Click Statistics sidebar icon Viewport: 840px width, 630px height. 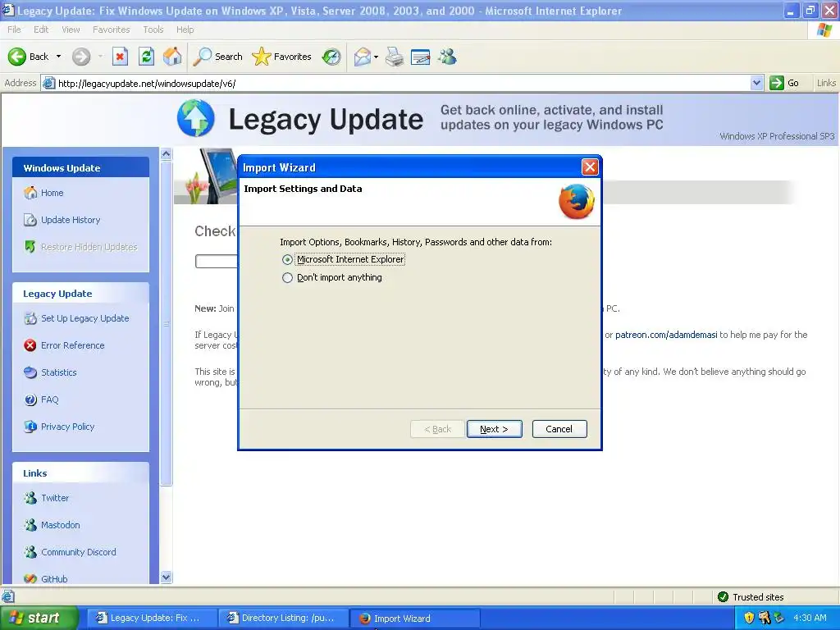(x=30, y=372)
